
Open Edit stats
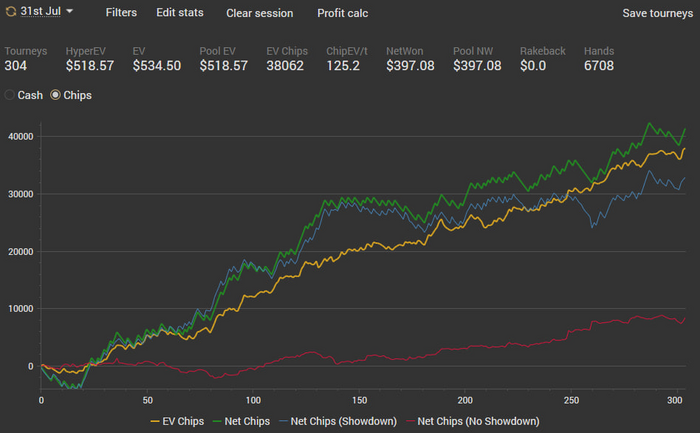tap(180, 13)
